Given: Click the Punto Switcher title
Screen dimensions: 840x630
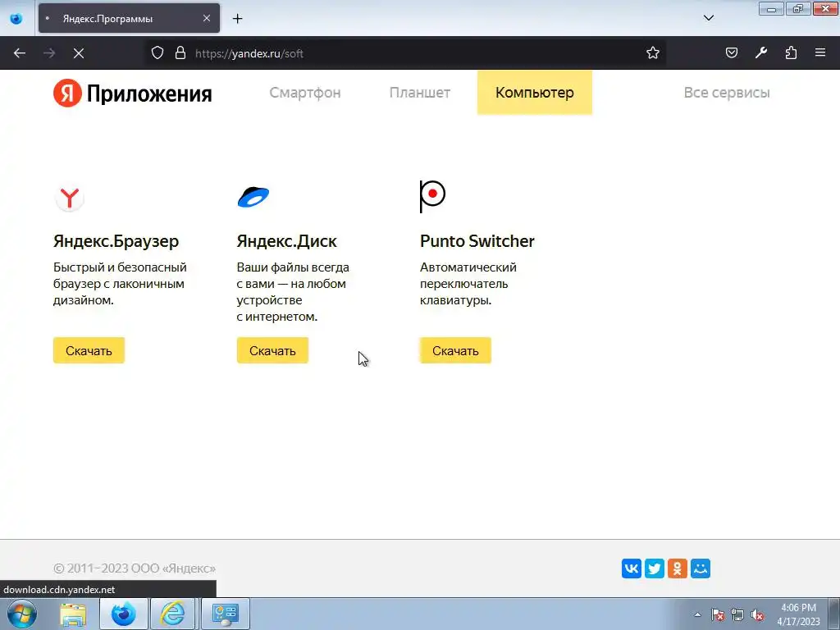Looking at the screenshot, I should pyautogui.click(x=477, y=241).
